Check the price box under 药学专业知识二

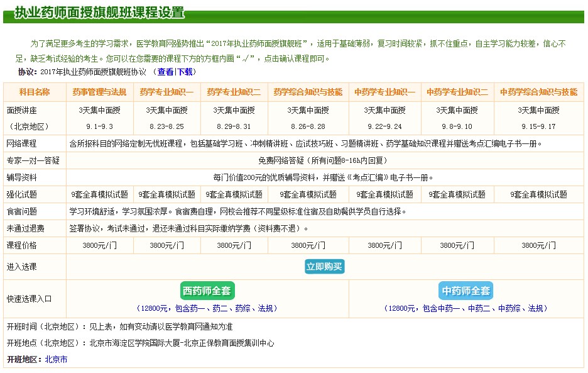point(233,245)
